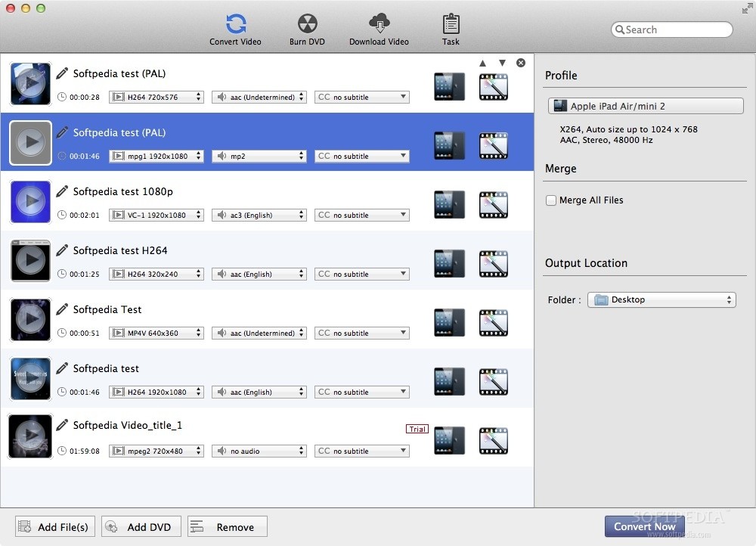Select Convert Video mode
Viewport: 756px width, 546px height.
point(234,28)
